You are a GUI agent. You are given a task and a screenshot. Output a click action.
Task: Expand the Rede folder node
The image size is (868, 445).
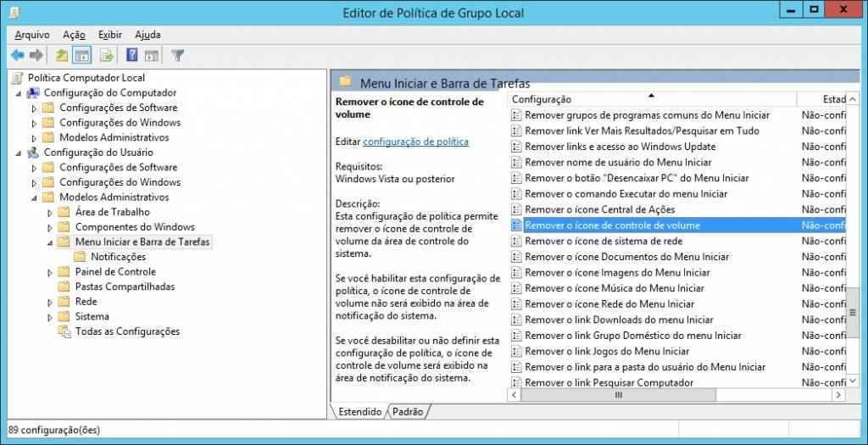(50, 303)
